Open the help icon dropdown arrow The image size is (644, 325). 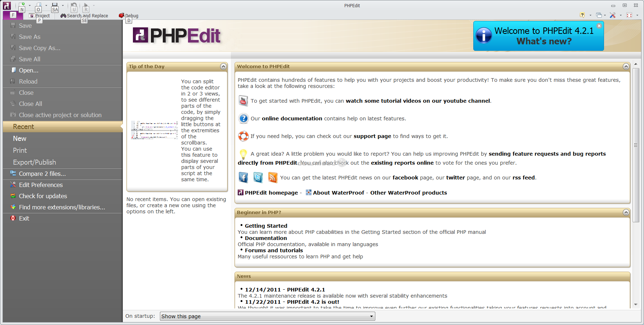tap(590, 15)
